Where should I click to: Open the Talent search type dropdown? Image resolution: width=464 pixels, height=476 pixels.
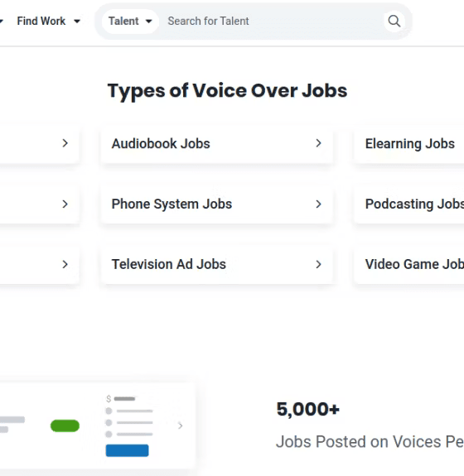(130, 22)
